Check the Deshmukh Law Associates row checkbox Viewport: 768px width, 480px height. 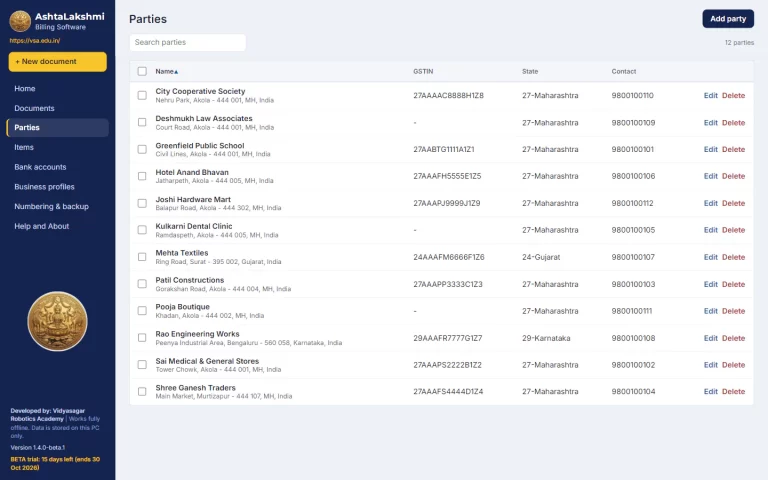click(142, 122)
